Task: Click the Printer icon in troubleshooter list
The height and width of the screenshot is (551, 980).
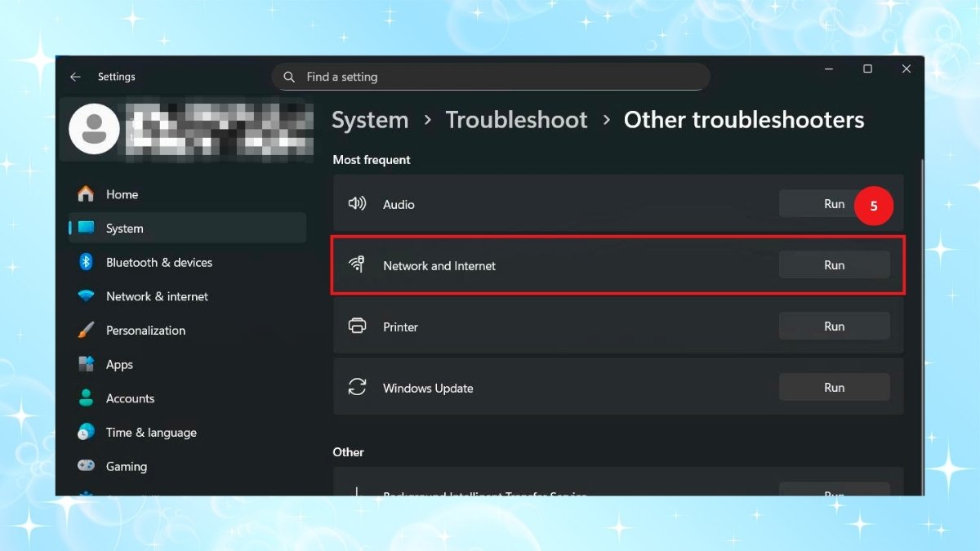Action: pos(357,325)
